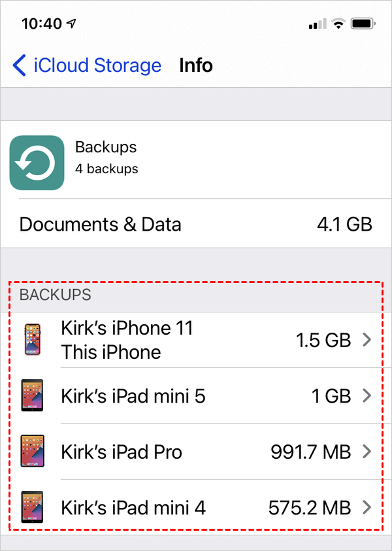Tap the Wi-Fi status icon
Viewport: 392px width, 551px height.
click(x=338, y=24)
